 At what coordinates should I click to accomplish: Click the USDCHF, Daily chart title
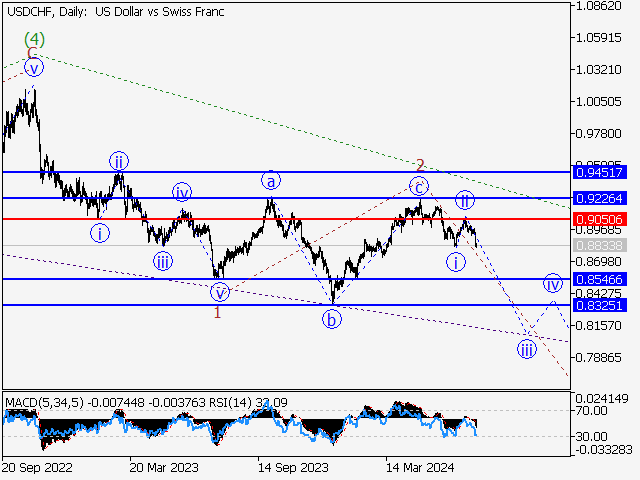click(x=116, y=12)
